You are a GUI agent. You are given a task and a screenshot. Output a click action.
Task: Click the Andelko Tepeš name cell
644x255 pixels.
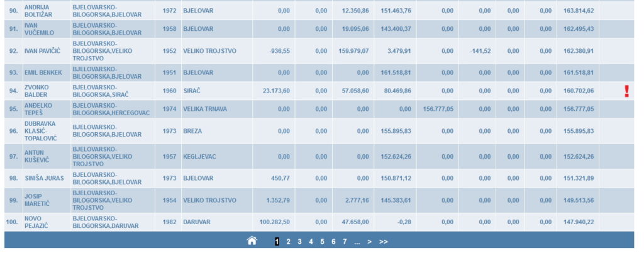click(x=39, y=109)
